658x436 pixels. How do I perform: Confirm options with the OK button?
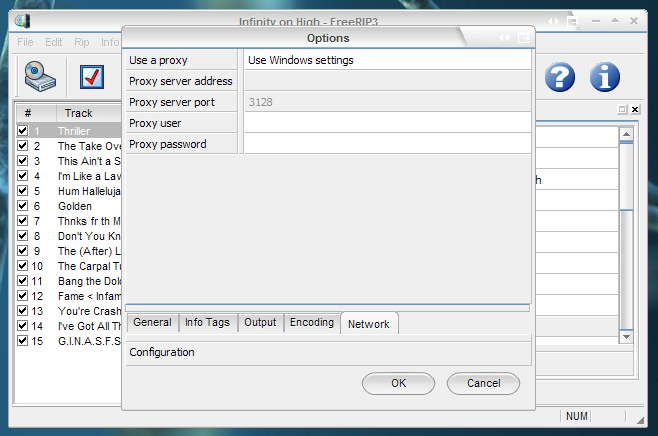(398, 383)
